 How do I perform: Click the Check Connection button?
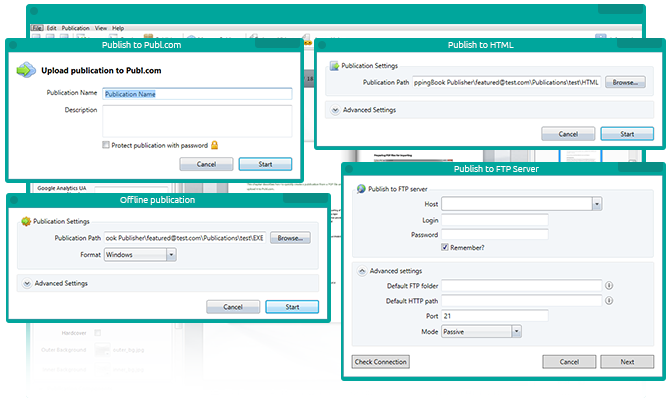tap(381, 361)
